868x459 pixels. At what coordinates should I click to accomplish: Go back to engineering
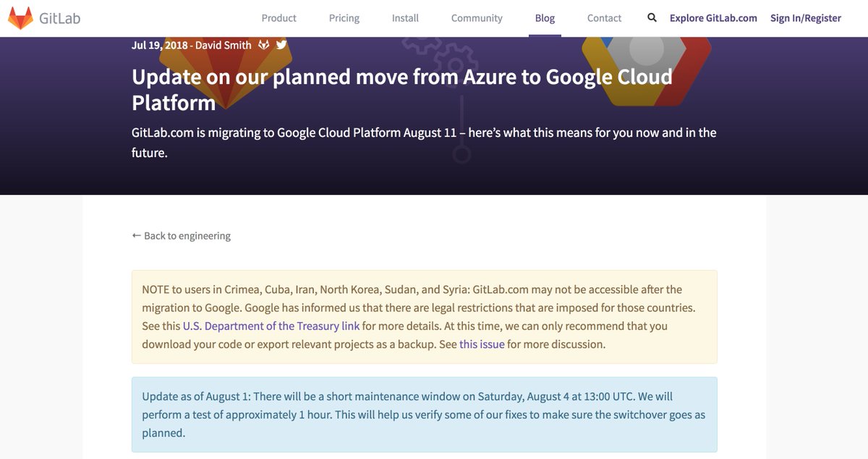point(182,235)
